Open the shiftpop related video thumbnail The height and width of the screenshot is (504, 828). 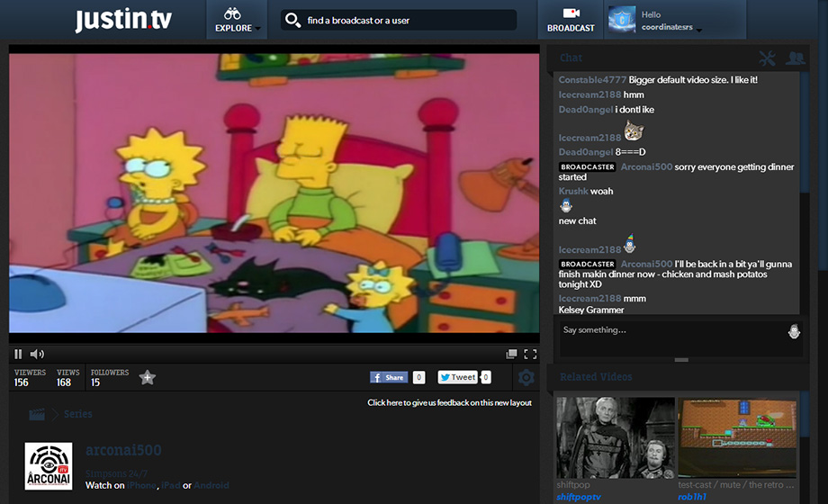tap(616, 438)
